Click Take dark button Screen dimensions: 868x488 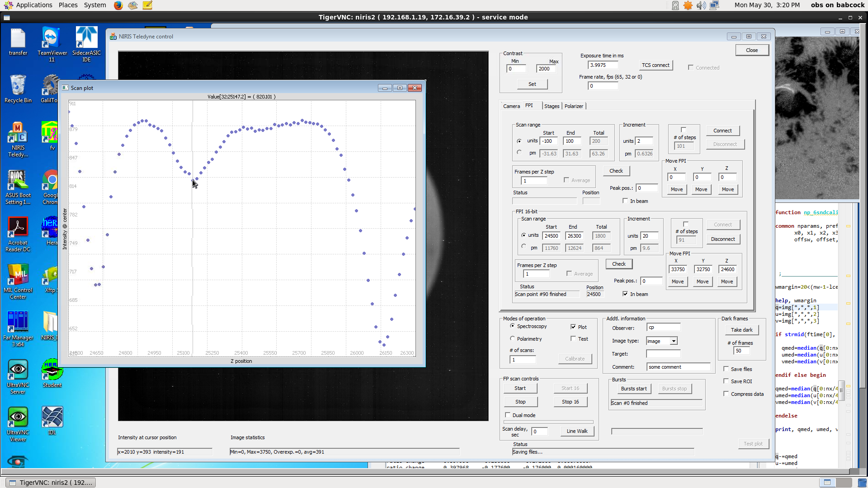click(741, 330)
